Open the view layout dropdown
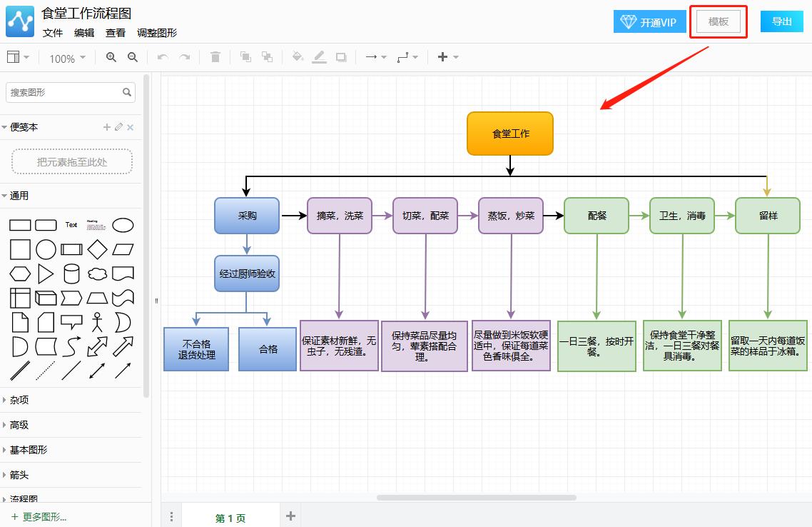 [18, 57]
